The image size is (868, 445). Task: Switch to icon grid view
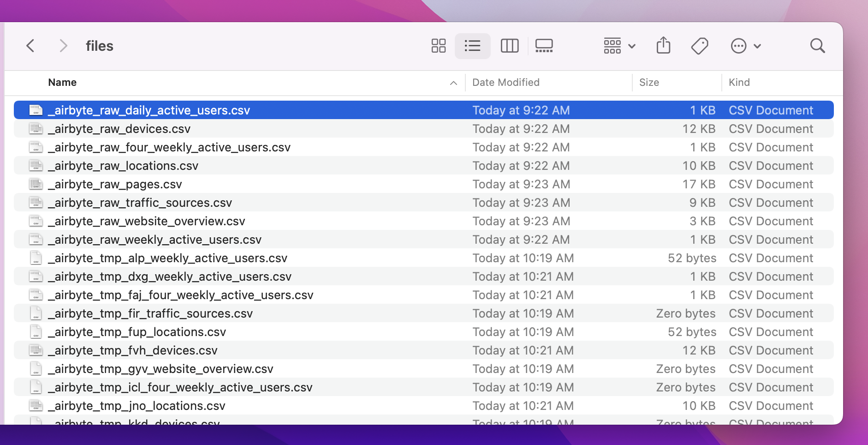[439, 46]
